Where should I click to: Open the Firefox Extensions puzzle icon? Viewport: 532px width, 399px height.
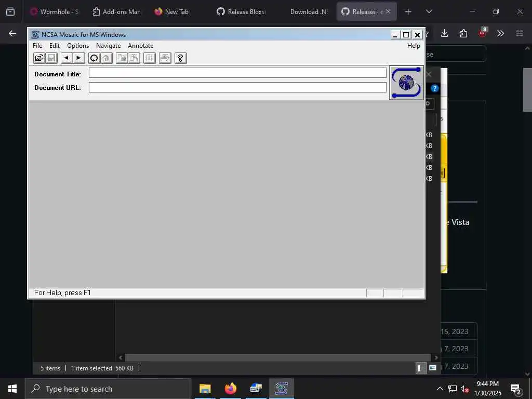click(463, 33)
